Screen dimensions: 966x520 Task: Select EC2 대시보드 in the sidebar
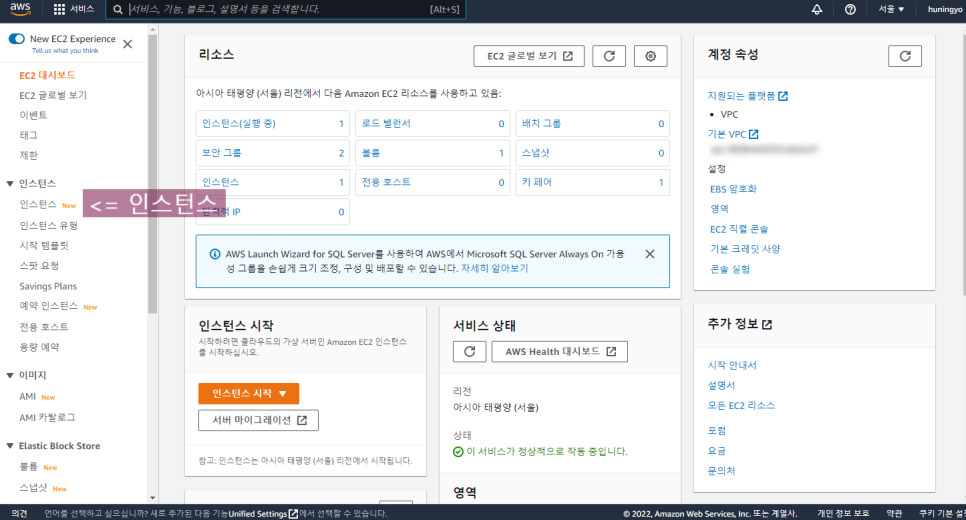[x=47, y=75]
